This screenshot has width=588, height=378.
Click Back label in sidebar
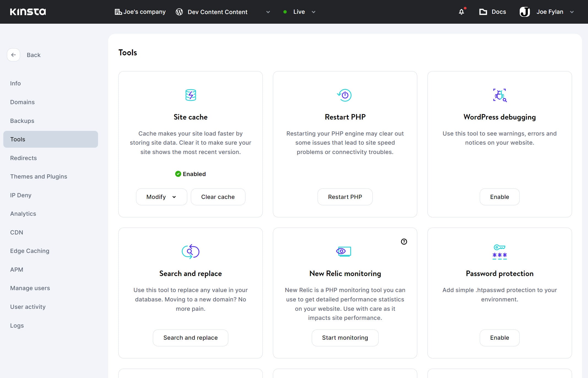click(34, 55)
